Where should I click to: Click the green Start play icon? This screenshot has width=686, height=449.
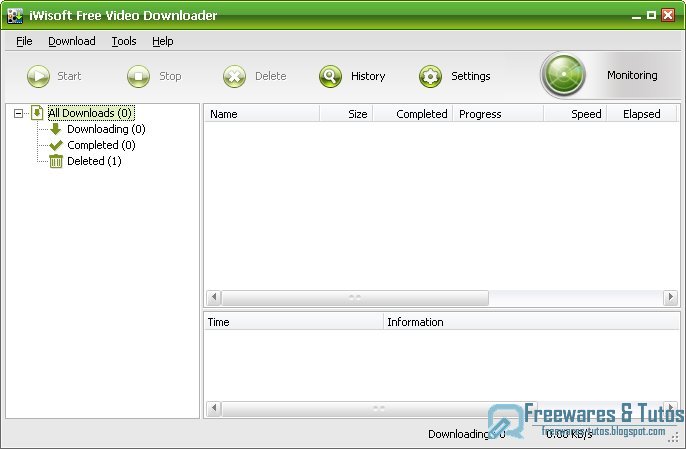(x=38, y=76)
